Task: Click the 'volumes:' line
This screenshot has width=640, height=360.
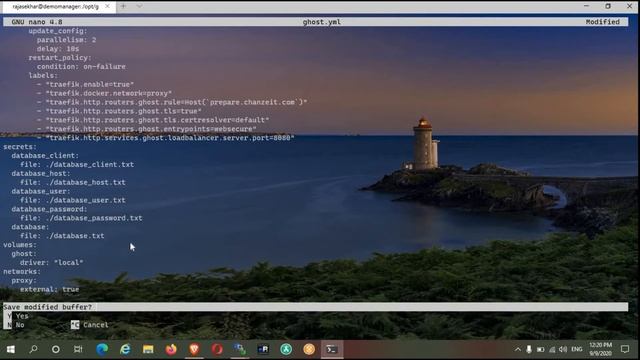Action: point(20,245)
